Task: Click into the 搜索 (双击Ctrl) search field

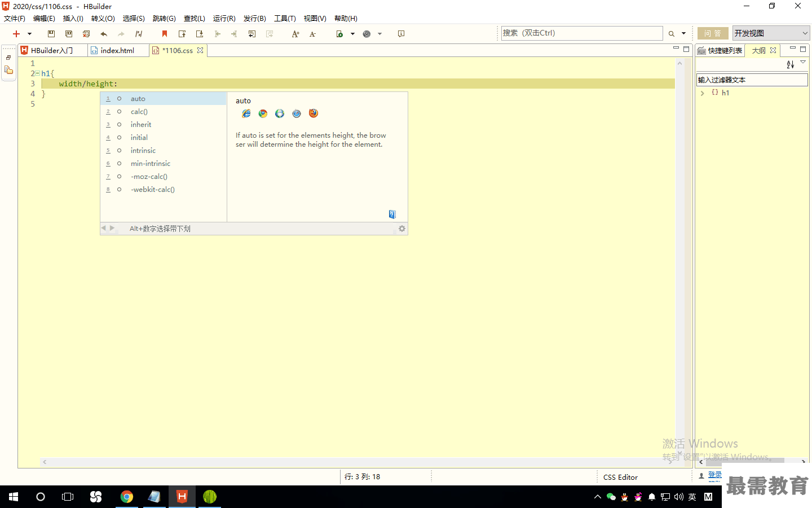Action: coord(582,33)
